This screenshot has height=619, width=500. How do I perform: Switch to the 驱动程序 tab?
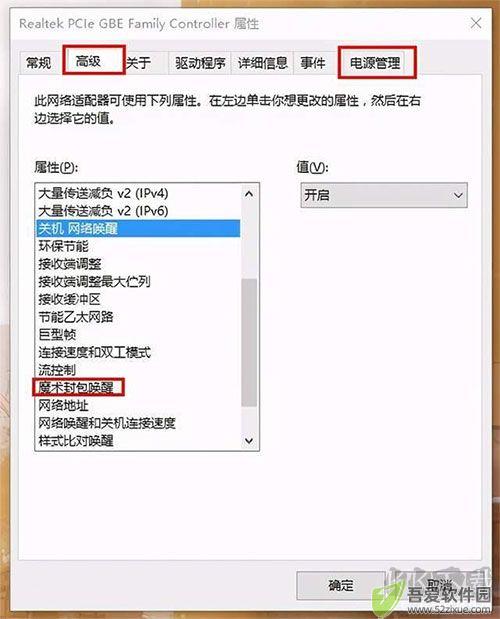coord(200,63)
